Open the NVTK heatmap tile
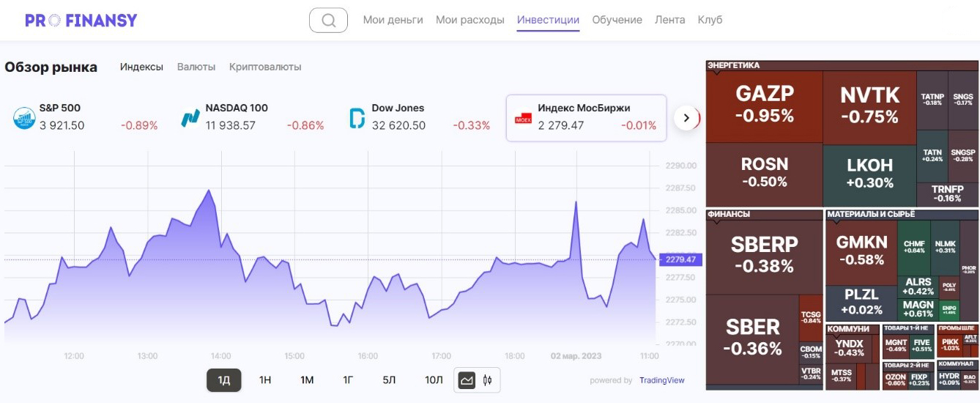 pyautogui.click(x=869, y=107)
